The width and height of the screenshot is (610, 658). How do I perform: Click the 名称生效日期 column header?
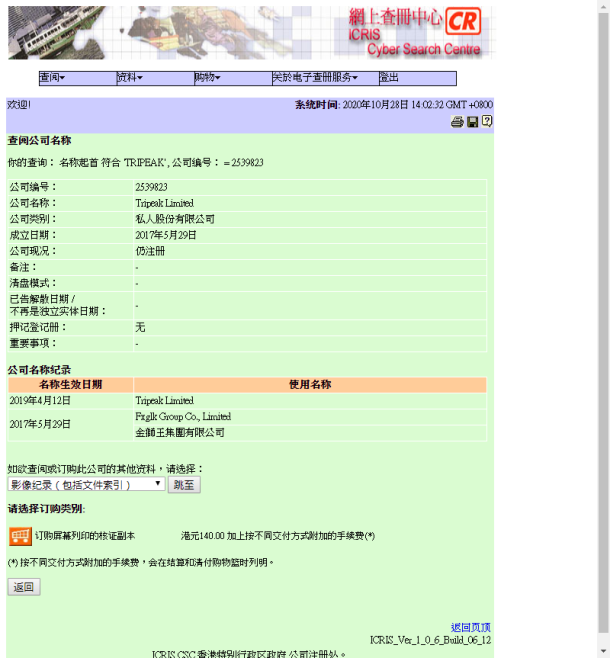(x=70, y=385)
